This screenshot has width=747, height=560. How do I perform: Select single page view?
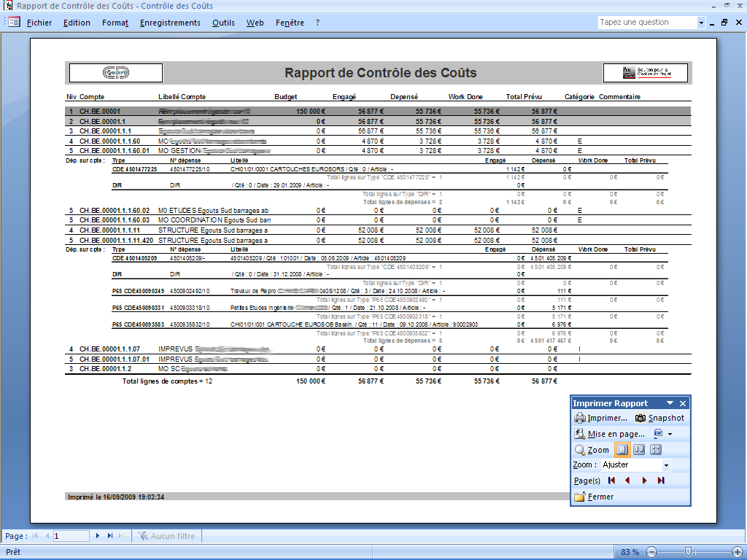tap(622, 449)
